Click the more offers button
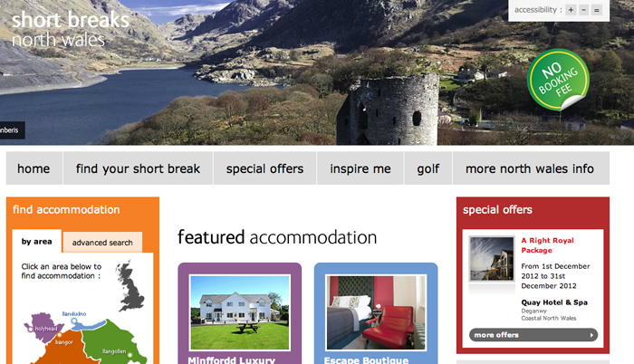 click(x=533, y=335)
